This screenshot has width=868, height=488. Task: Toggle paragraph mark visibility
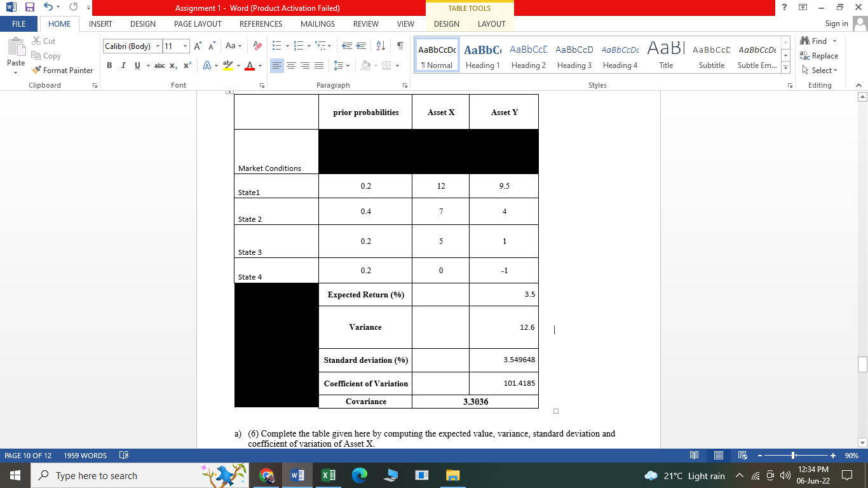400,46
